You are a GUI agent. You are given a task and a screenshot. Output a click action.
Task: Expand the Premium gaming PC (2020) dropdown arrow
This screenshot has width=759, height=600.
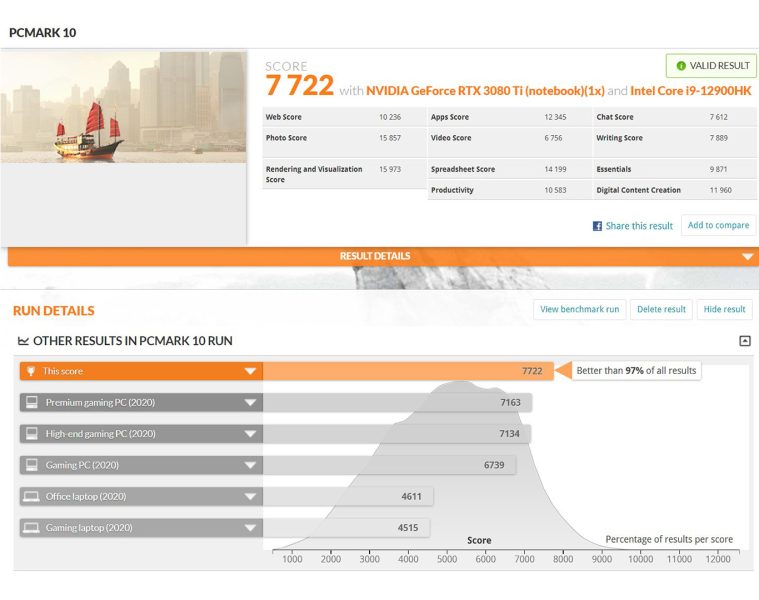(x=250, y=403)
